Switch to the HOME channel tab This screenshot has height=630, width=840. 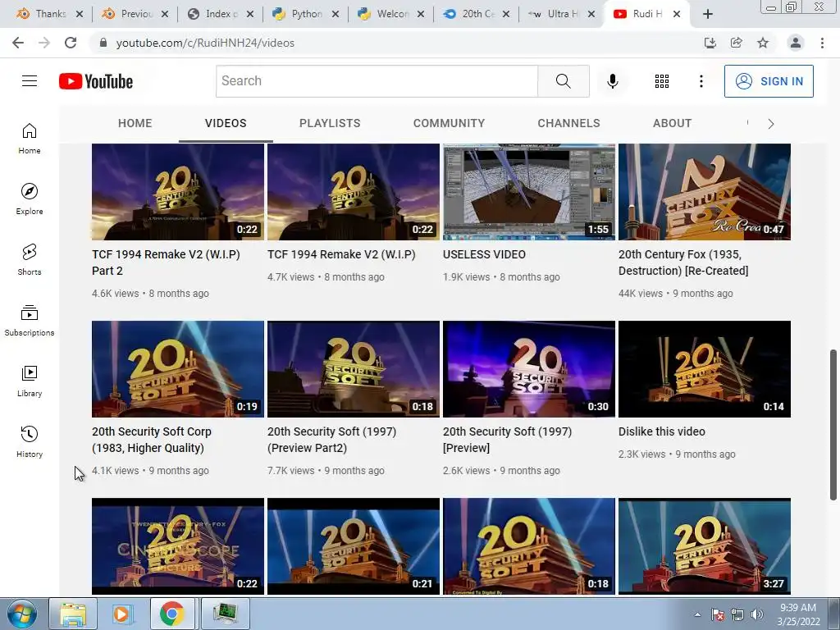[135, 123]
